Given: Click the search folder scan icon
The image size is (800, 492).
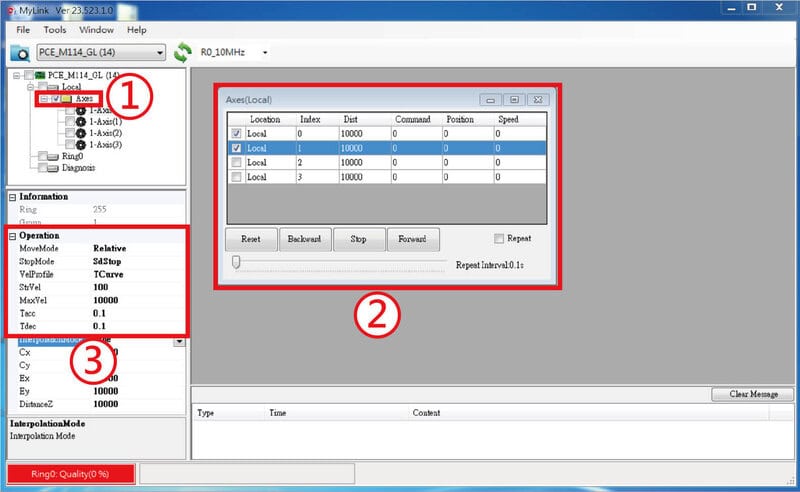Looking at the screenshot, I should click(x=20, y=53).
